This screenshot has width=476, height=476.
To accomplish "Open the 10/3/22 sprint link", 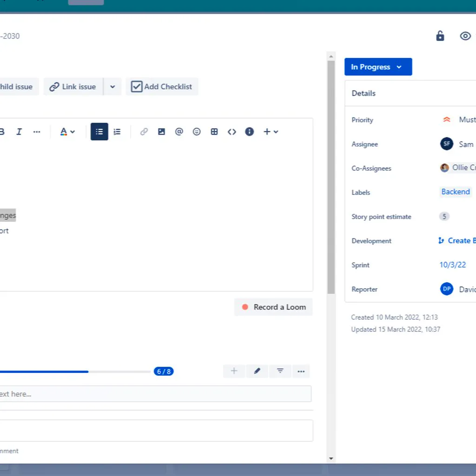I will (x=452, y=265).
